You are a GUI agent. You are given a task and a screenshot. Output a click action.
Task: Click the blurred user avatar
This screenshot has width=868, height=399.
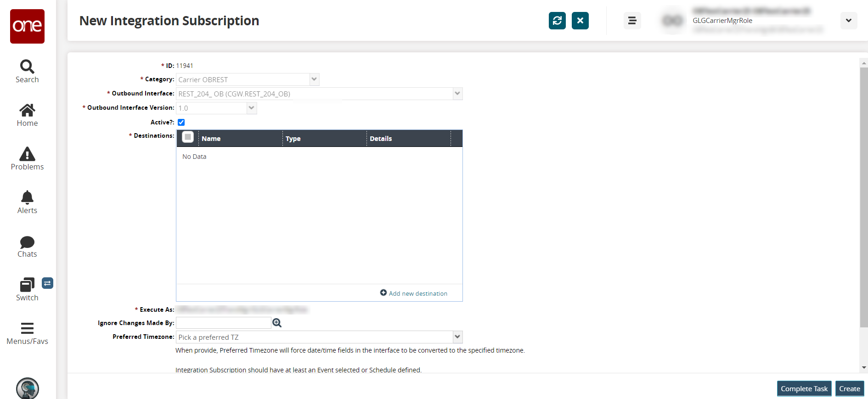[x=672, y=21]
